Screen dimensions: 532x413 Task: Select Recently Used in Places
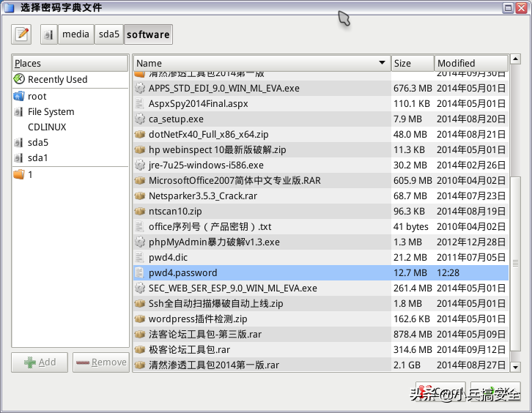click(x=70, y=79)
